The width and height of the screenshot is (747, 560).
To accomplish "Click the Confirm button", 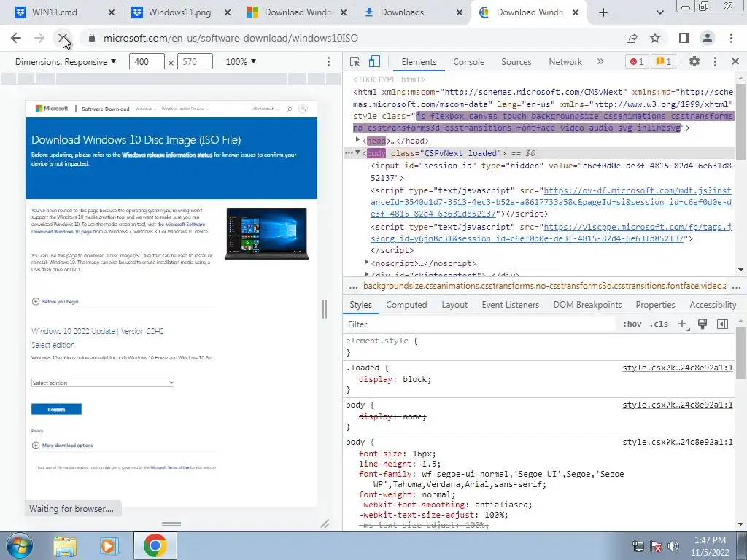I will 56,410.
